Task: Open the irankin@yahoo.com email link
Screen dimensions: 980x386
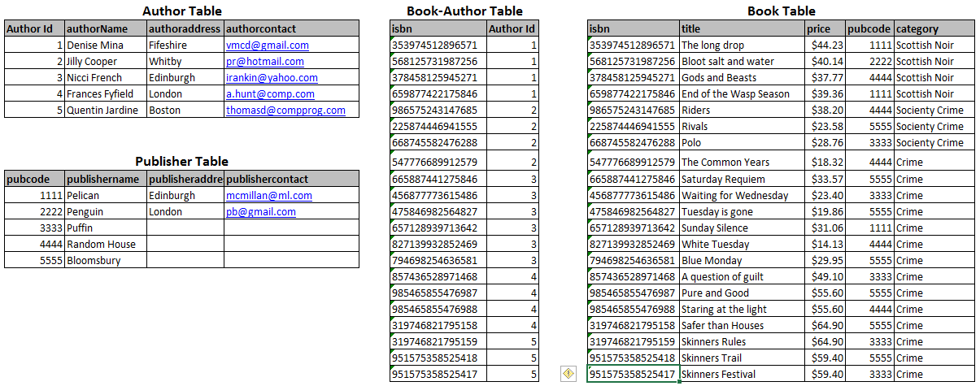Action: point(272,78)
